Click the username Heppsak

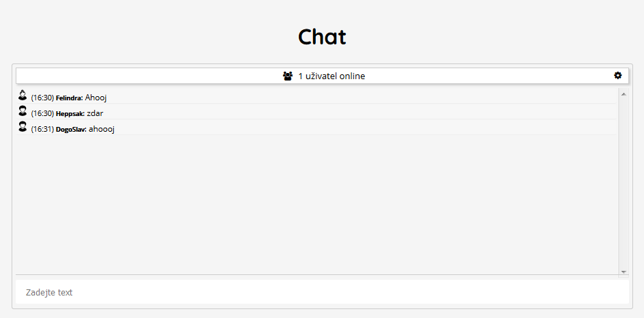click(70, 114)
